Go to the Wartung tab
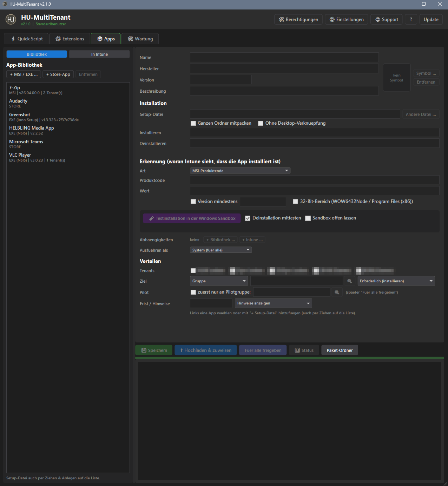 coord(140,39)
